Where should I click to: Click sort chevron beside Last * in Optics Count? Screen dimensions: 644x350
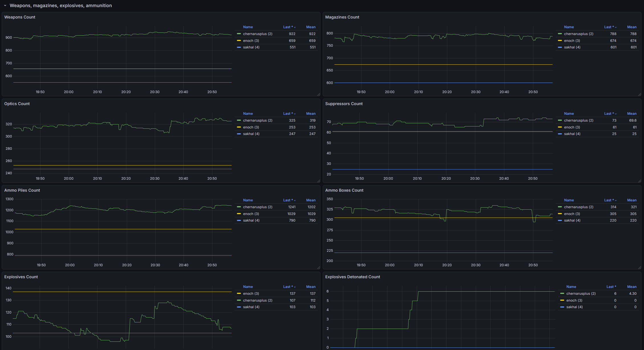295,114
